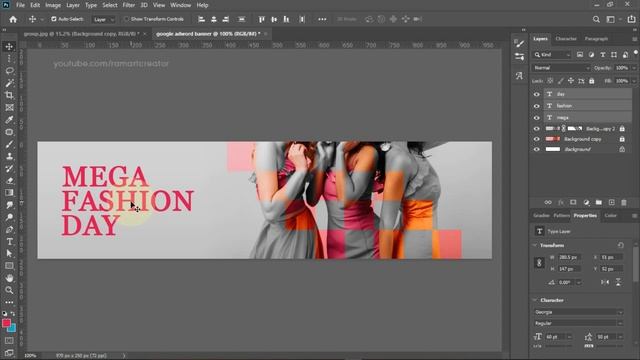Image resolution: width=640 pixels, height=360 pixels.
Task: Click the Delete layer trash icon
Action: (624, 202)
